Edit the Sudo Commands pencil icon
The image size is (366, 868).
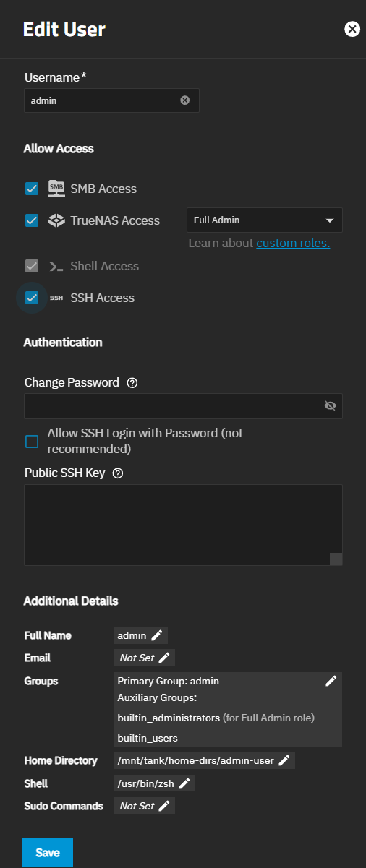point(164,806)
